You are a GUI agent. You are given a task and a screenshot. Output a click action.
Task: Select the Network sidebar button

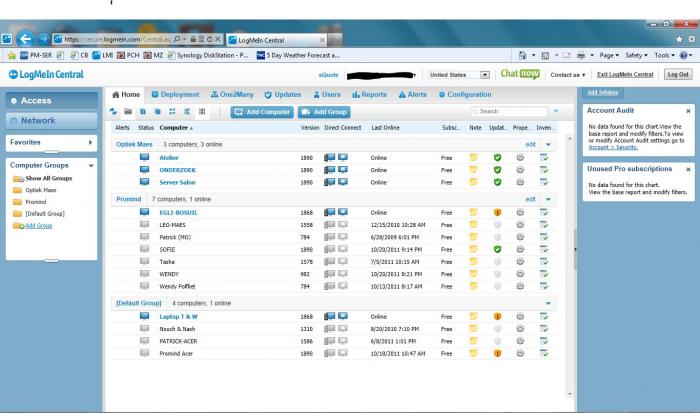tap(52, 121)
